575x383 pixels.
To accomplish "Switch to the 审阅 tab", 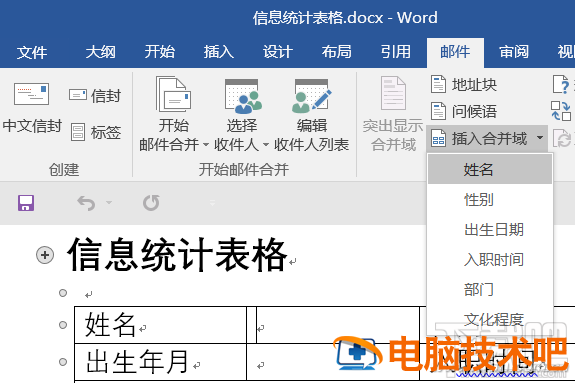I will [x=514, y=52].
